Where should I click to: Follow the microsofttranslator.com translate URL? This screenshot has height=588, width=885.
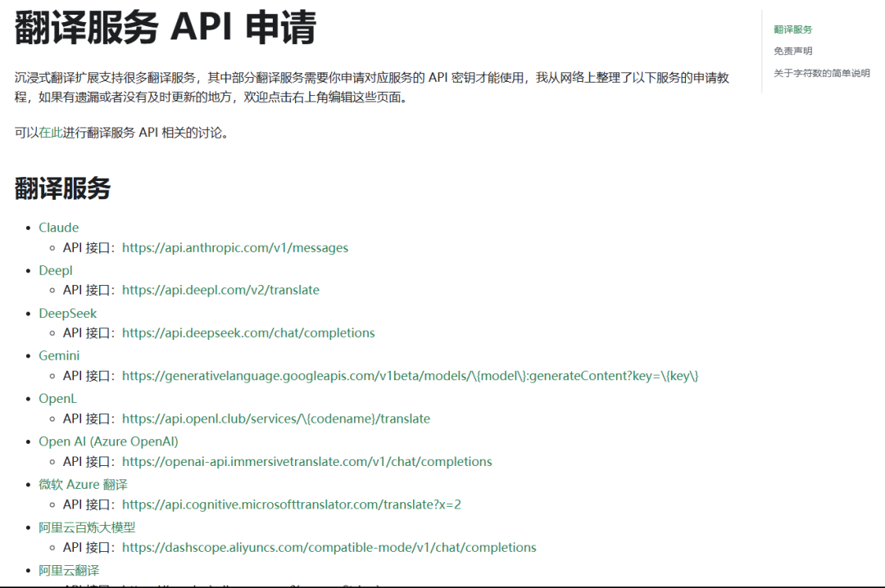[x=291, y=504]
